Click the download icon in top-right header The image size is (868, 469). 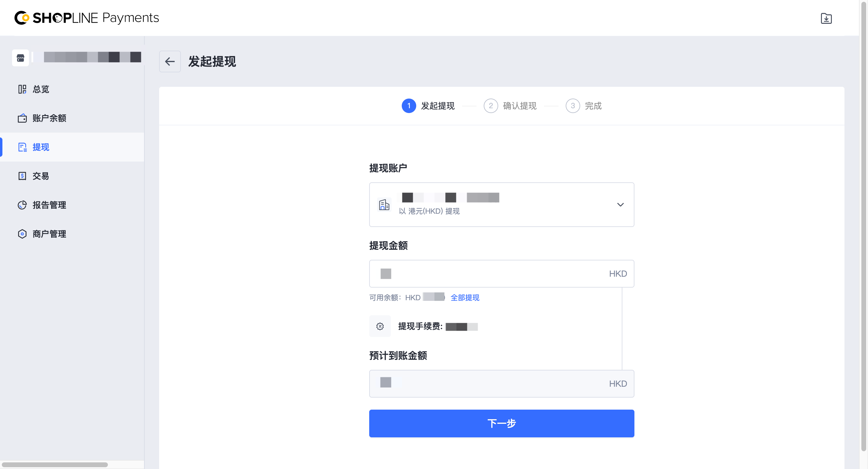point(826,18)
